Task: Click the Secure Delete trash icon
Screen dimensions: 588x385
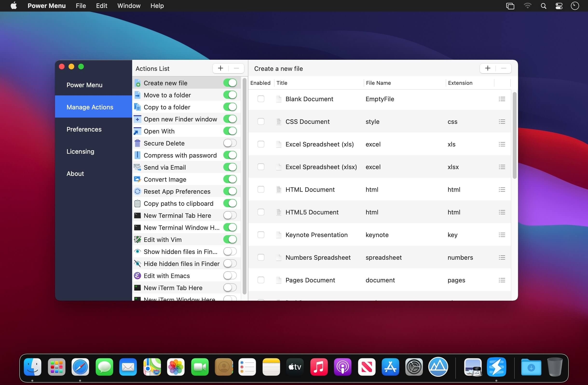Action: [137, 143]
